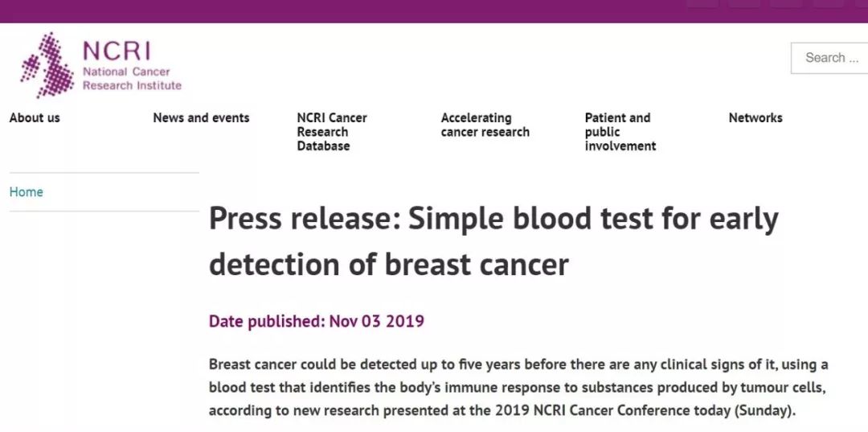Open the News and events menu
The height and width of the screenshot is (432, 868).
201,118
